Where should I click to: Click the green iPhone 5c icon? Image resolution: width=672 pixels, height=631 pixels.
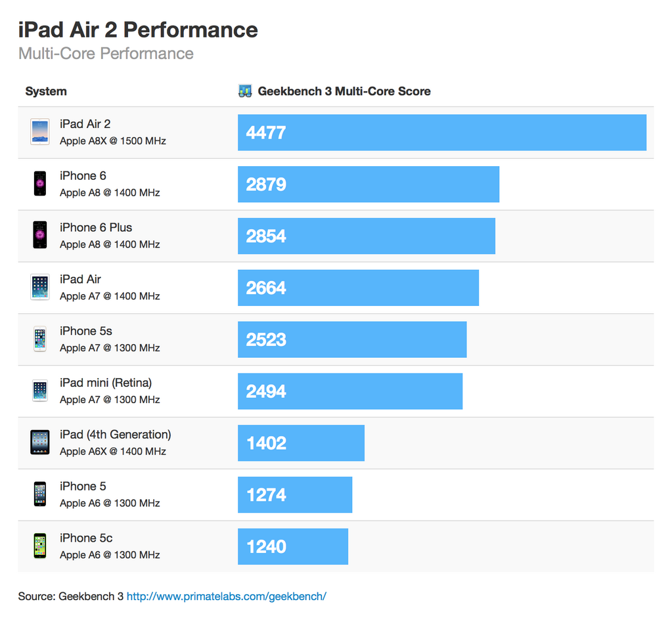40,546
